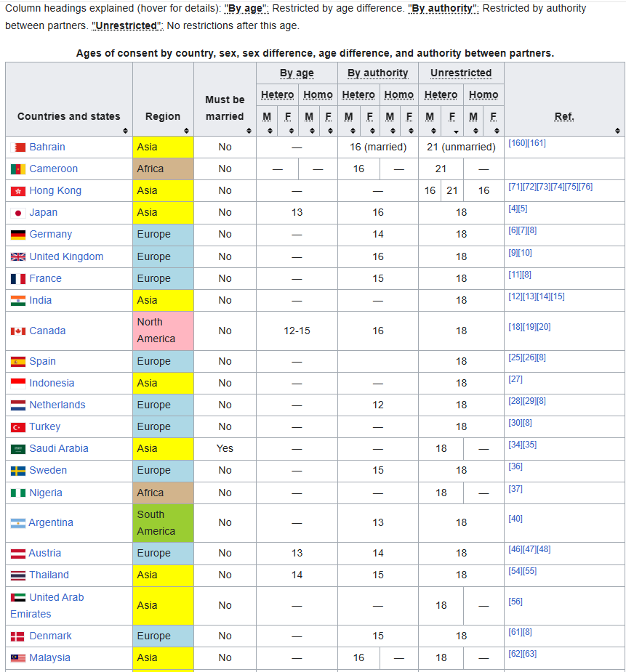Open the Hong Kong country link
The image size is (626, 672).
point(55,191)
